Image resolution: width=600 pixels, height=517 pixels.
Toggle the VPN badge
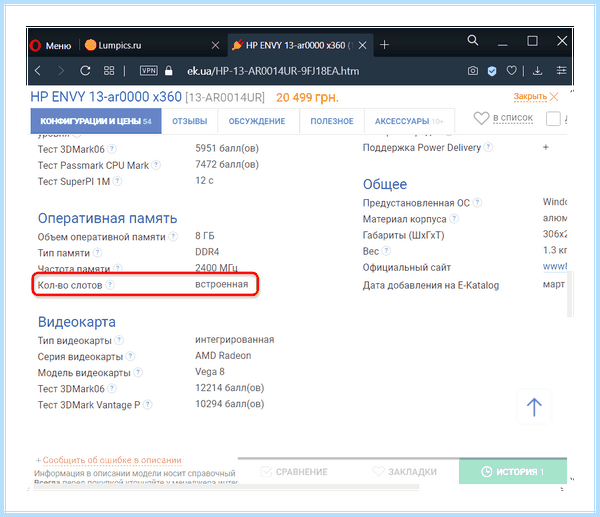[148, 71]
